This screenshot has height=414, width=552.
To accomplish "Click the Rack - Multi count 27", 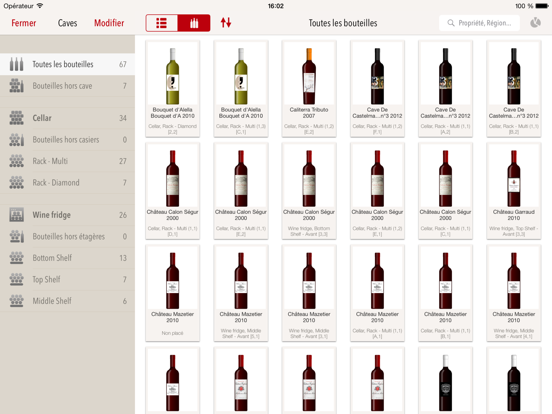I will 123,161.
